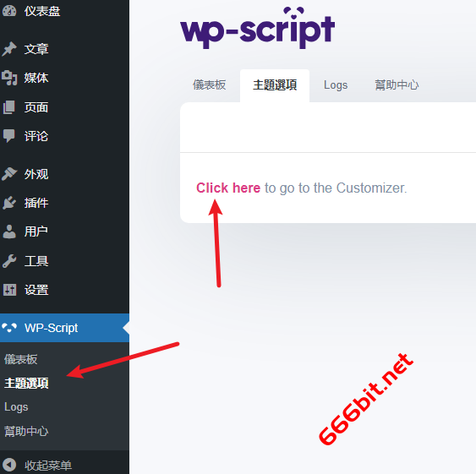Viewport: 476px width, 474px height.
Task: Click the dashboard gauge icon beside 仪表盘
Action: click(9, 11)
